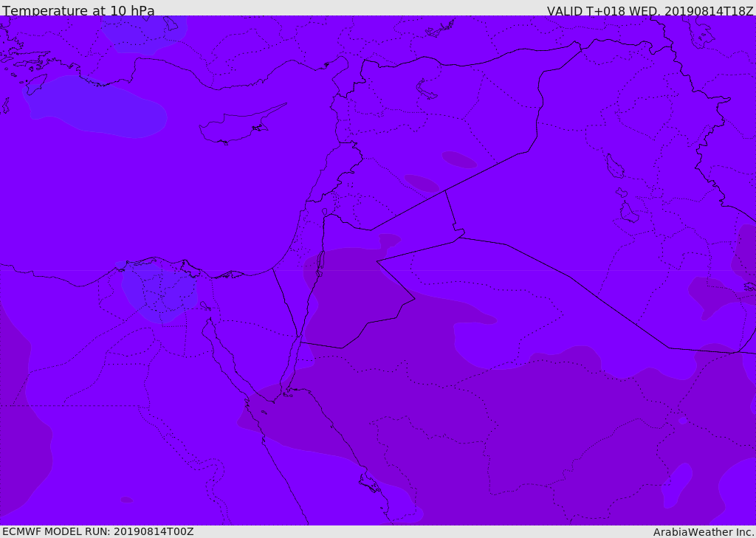The height and width of the screenshot is (538, 756).
Task: Click the 'ECMWF MODEL RUN: 20190814T00Z' footer text
Action: (x=98, y=531)
